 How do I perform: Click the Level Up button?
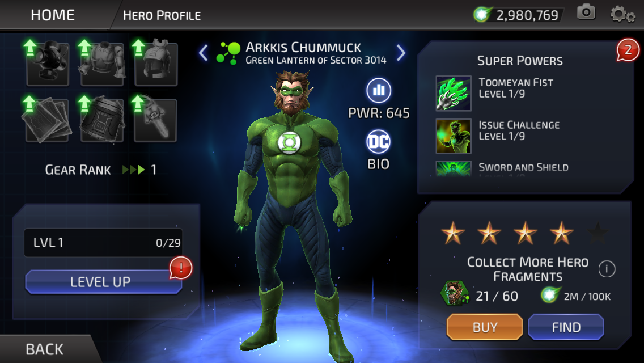[x=104, y=282]
